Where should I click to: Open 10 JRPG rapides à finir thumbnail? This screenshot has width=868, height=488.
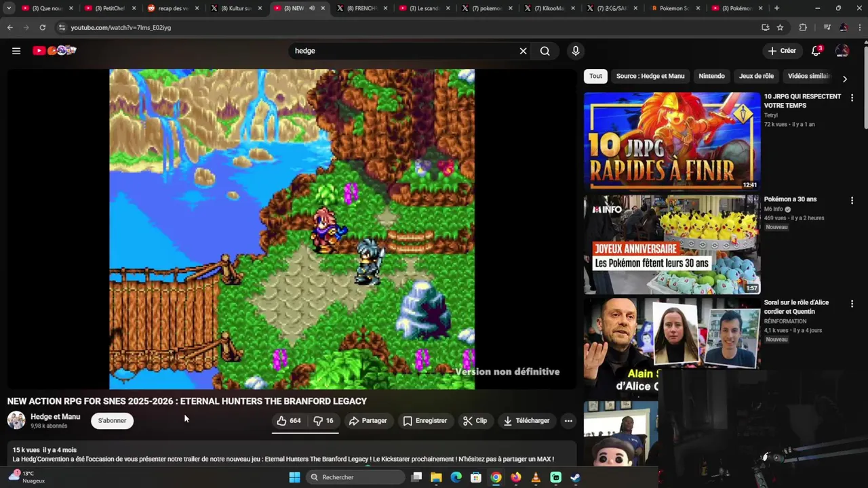[x=672, y=141]
